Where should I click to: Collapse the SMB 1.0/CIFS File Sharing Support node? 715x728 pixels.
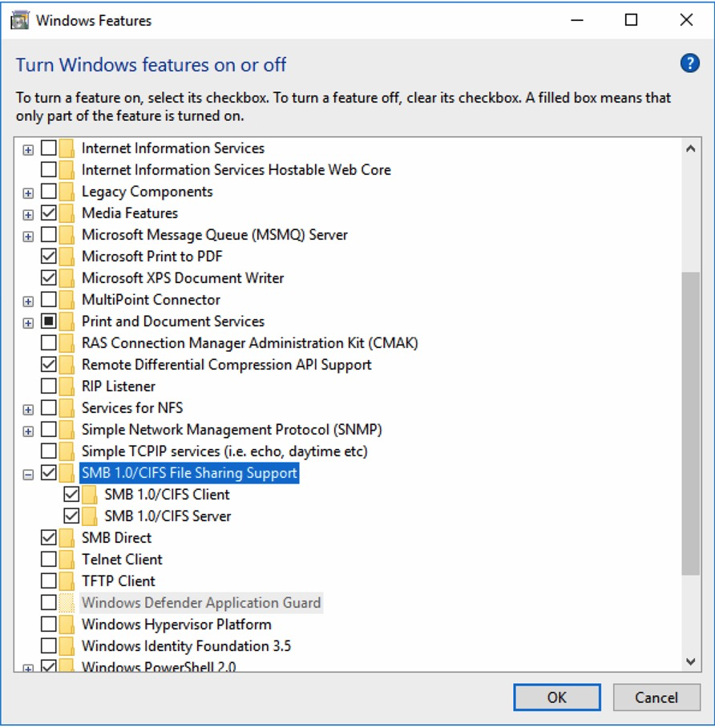click(x=29, y=474)
